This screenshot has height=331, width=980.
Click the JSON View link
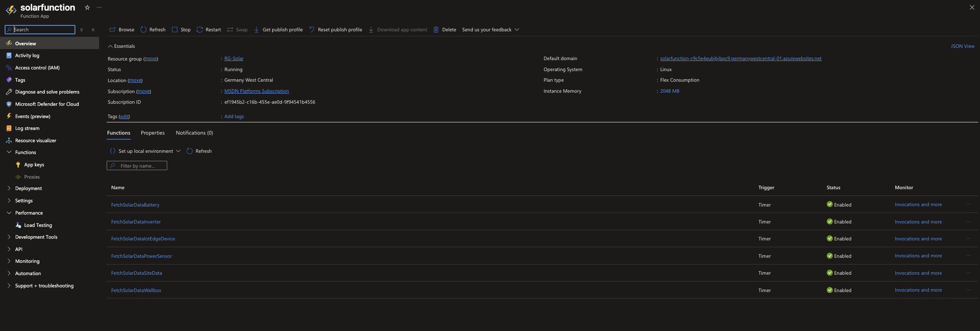(x=962, y=46)
